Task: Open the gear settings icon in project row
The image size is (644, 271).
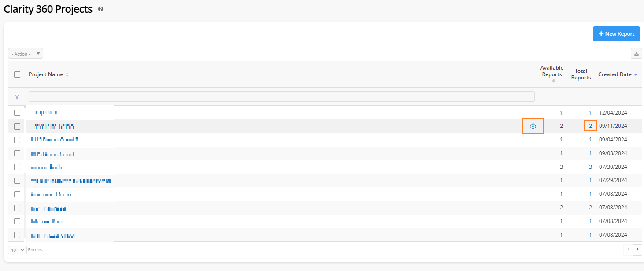Action: (x=533, y=126)
